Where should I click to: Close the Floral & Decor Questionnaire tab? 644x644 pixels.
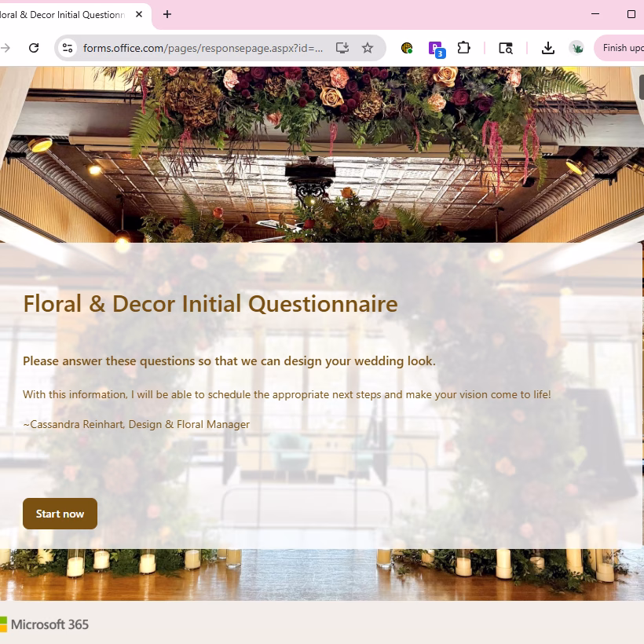coord(139,14)
